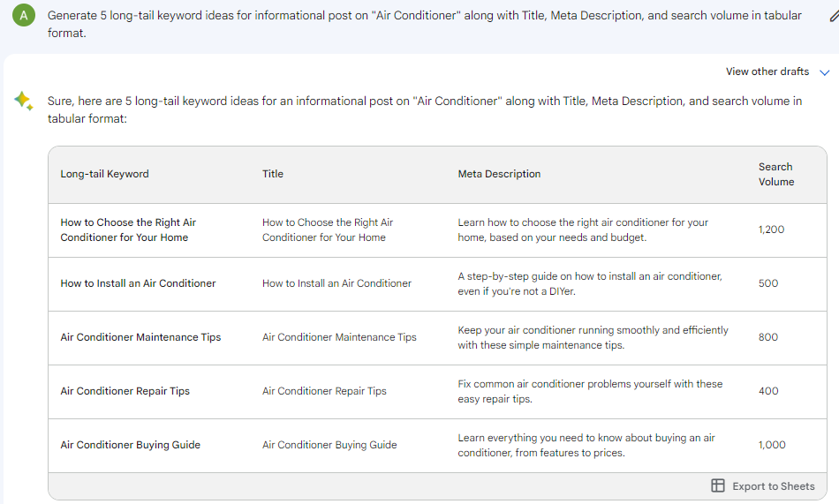This screenshot has height=504, width=839.
Task: Click title cell 'Air Conditioner Repair Tips'
Action: click(324, 391)
